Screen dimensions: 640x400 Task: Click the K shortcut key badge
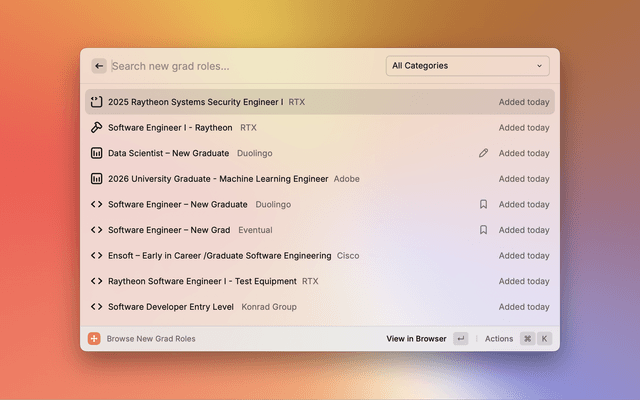tap(544, 338)
